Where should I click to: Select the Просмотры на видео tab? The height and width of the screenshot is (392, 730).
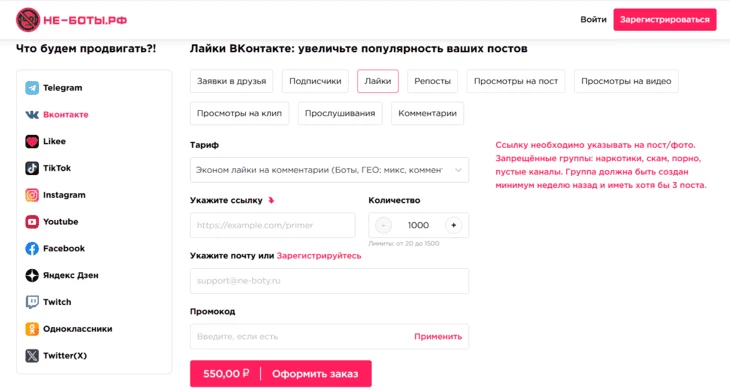tap(626, 81)
